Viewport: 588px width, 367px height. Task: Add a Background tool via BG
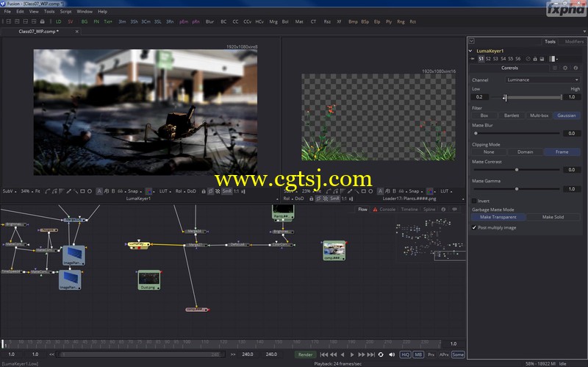pos(85,22)
